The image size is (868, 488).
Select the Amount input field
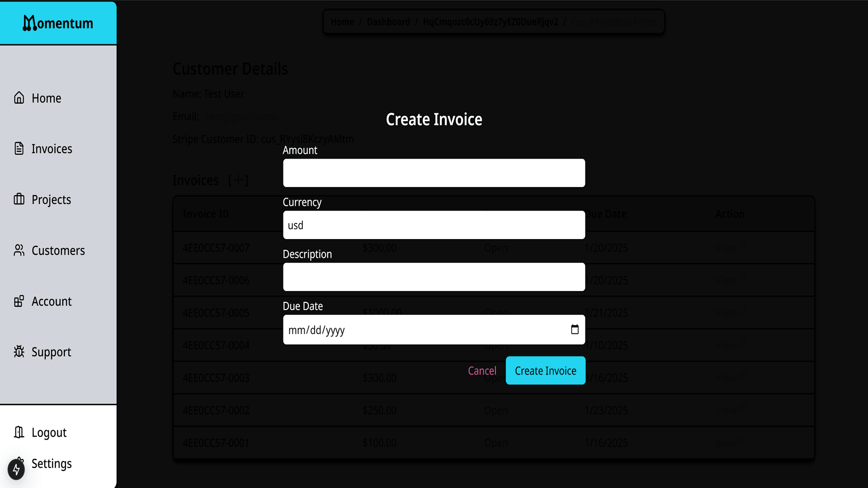click(434, 173)
